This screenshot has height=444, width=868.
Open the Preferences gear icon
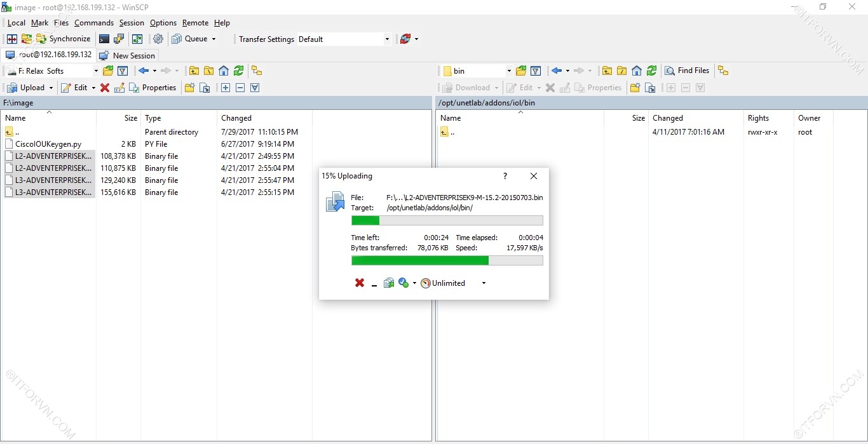pos(158,39)
